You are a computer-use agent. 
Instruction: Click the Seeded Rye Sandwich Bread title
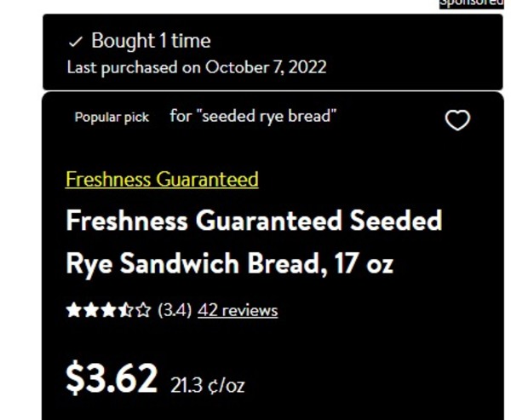254,243
